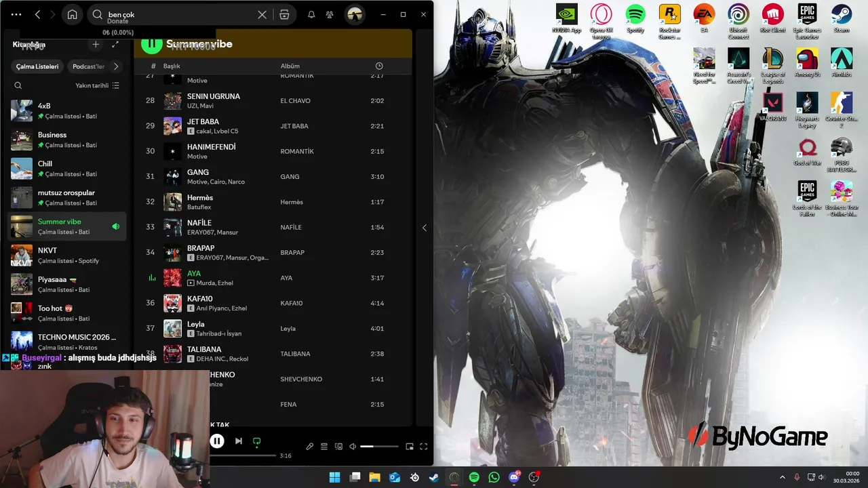Expand the library with the arrows icon
This screenshot has width=868, height=488.
click(115, 44)
